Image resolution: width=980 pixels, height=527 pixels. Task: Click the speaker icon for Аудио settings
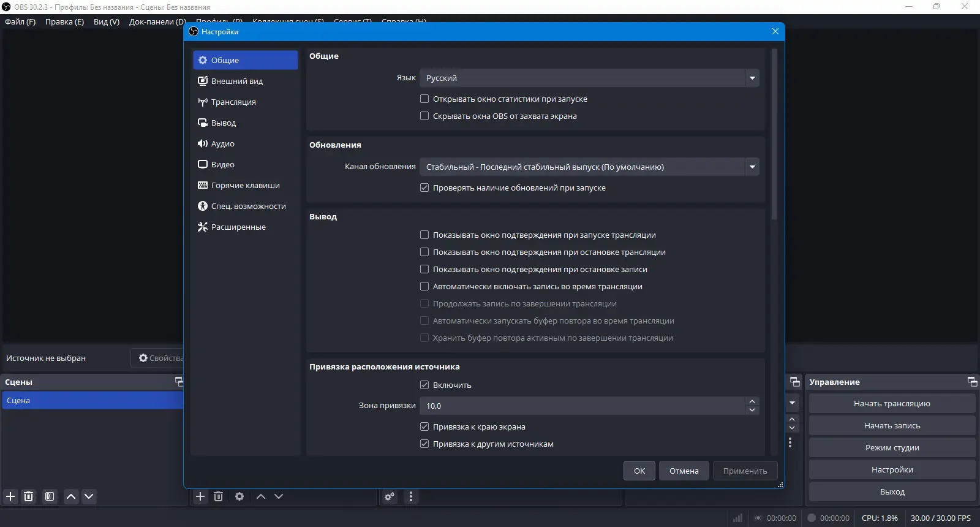pos(203,143)
